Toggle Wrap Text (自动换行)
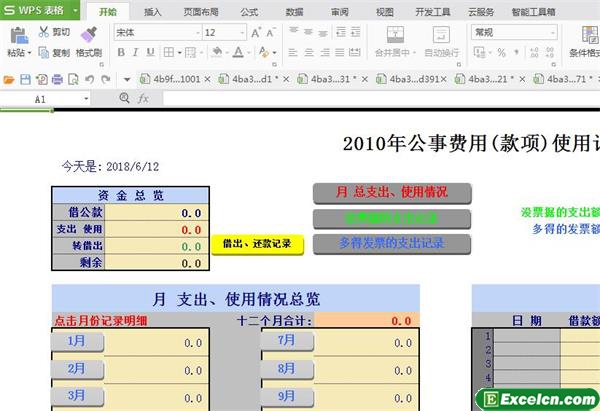 (442, 40)
